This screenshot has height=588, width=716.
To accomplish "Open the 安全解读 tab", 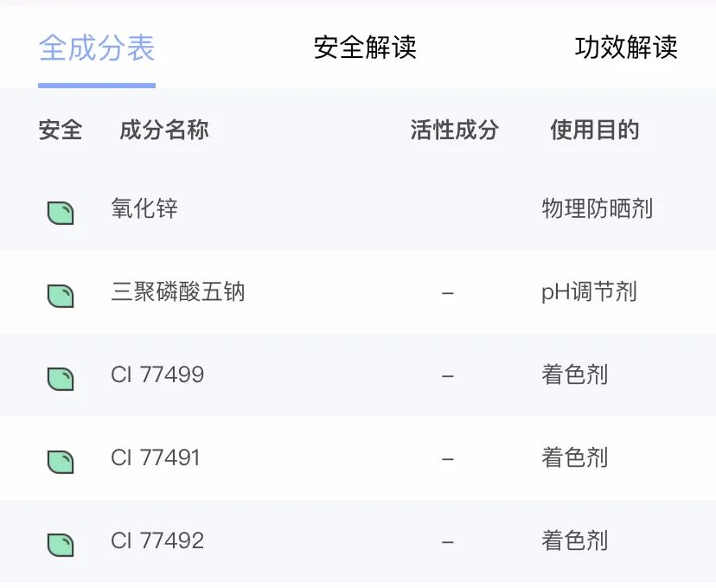I will (365, 47).
